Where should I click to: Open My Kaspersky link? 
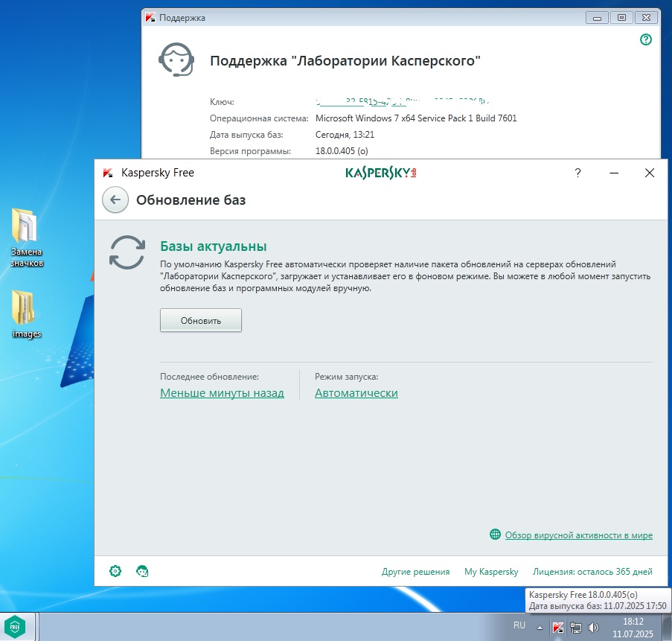491,572
